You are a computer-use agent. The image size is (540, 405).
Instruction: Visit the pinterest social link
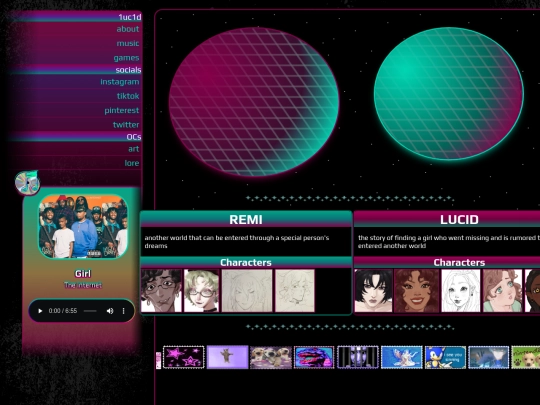(x=122, y=111)
